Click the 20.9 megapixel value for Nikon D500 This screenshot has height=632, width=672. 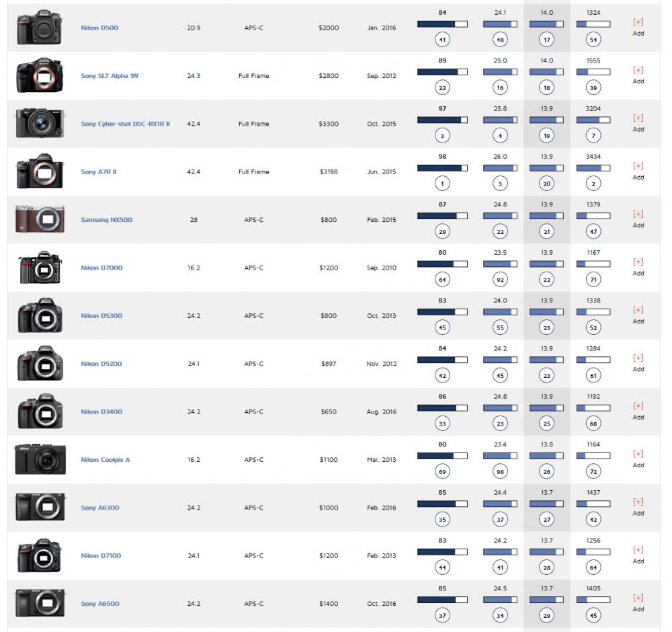[194, 28]
